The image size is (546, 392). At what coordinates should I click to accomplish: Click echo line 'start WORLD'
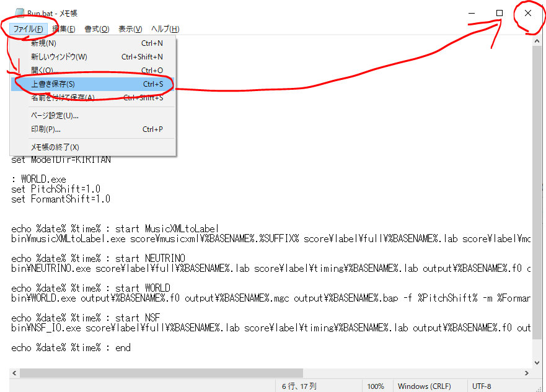click(90, 288)
